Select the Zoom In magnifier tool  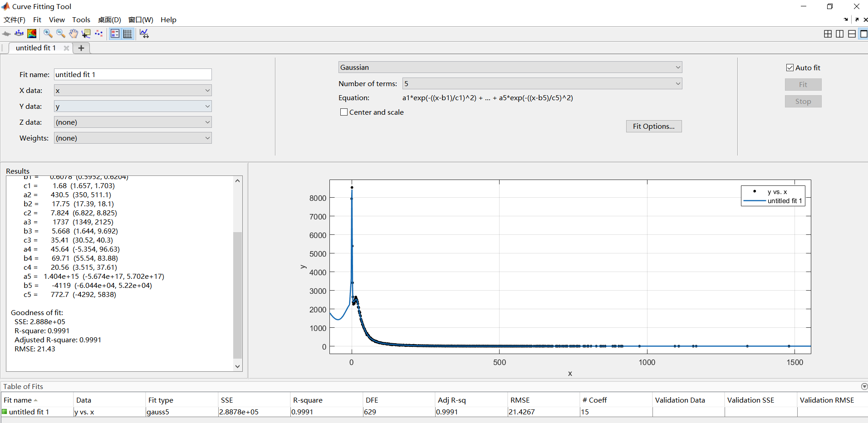48,34
